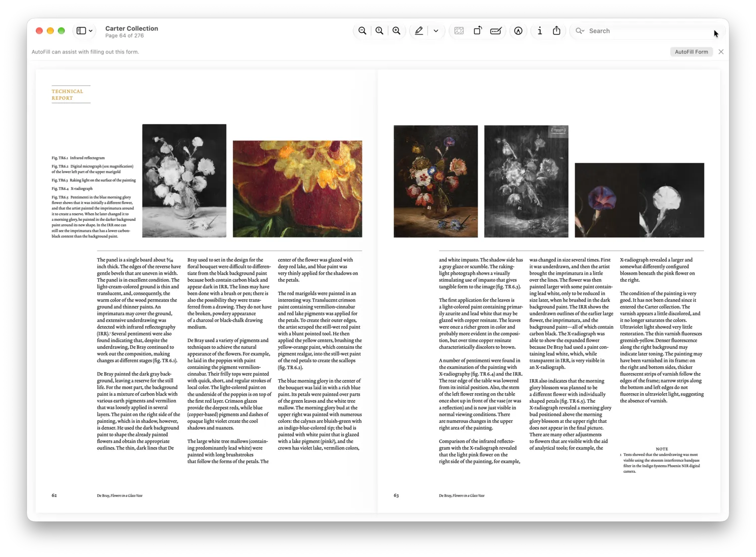Click the 'TECHNICAL REPORT' heading
This screenshot has width=756, height=557.
pos(68,95)
